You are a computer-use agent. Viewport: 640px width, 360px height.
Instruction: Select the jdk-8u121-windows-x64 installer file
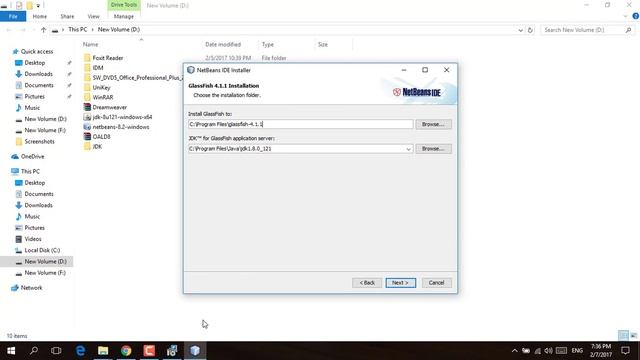[122, 117]
